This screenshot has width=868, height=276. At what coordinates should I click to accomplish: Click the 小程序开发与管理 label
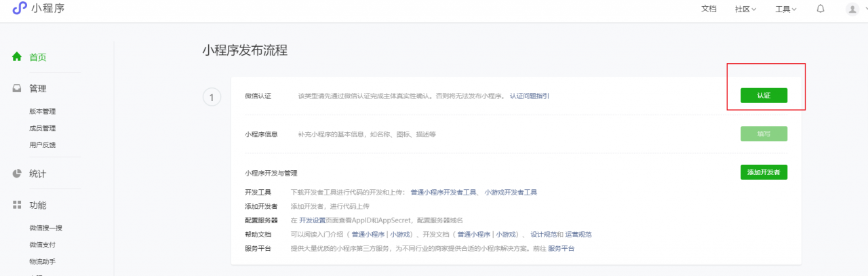pyautogui.click(x=271, y=173)
